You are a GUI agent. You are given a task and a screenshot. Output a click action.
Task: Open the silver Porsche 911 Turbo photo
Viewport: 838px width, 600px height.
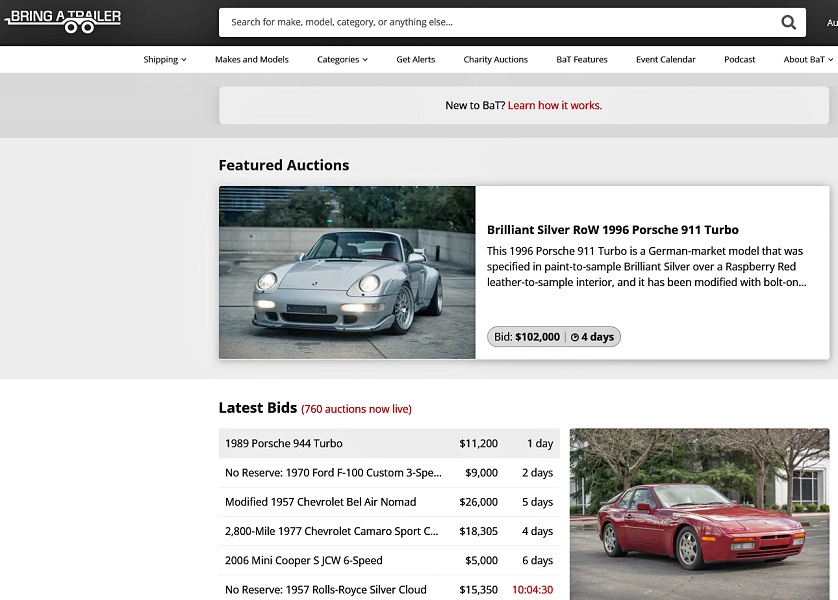coord(347,272)
